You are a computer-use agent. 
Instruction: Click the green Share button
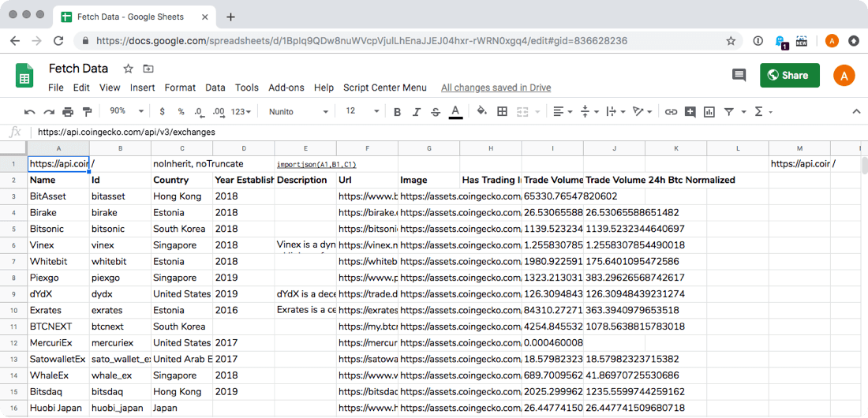tap(790, 75)
